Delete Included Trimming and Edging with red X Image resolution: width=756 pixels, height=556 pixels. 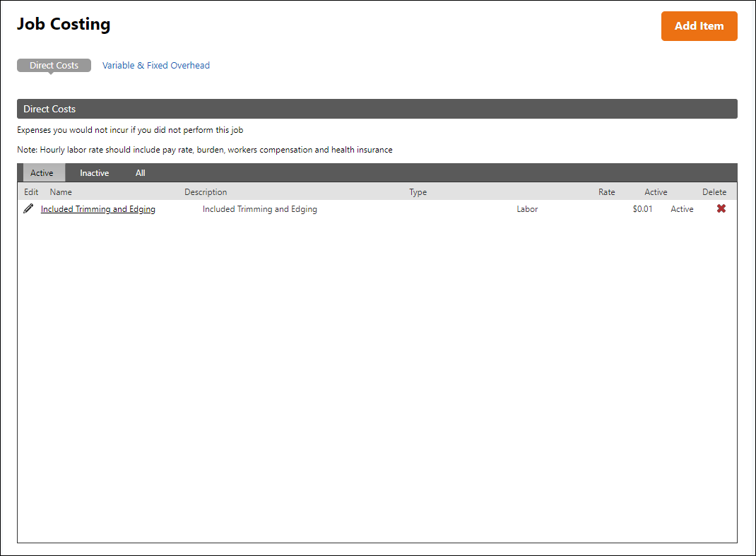[721, 208]
